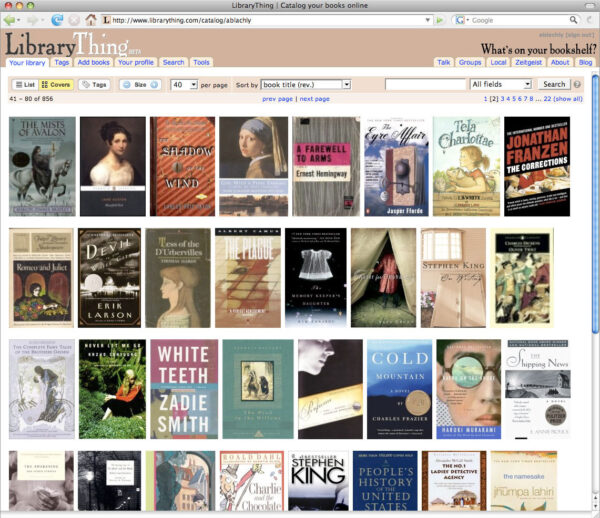Go to the prev page link
Image resolution: width=600 pixels, height=518 pixels.
click(x=277, y=99)
